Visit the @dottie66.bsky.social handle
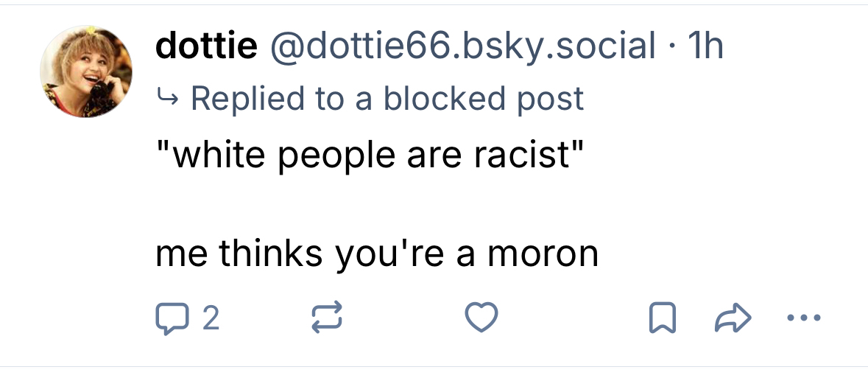 coord(463,47)
